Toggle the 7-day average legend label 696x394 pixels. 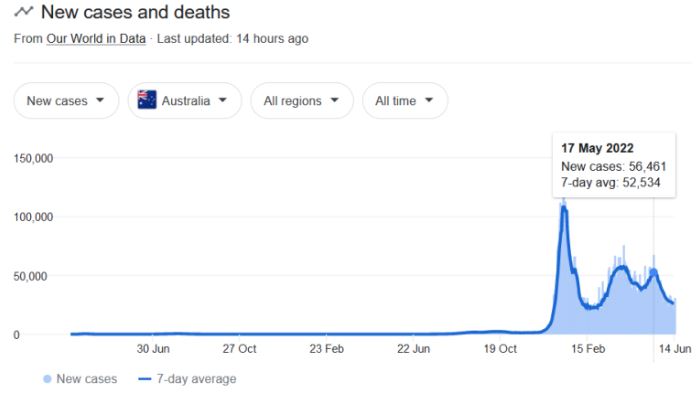click(196, 379)
